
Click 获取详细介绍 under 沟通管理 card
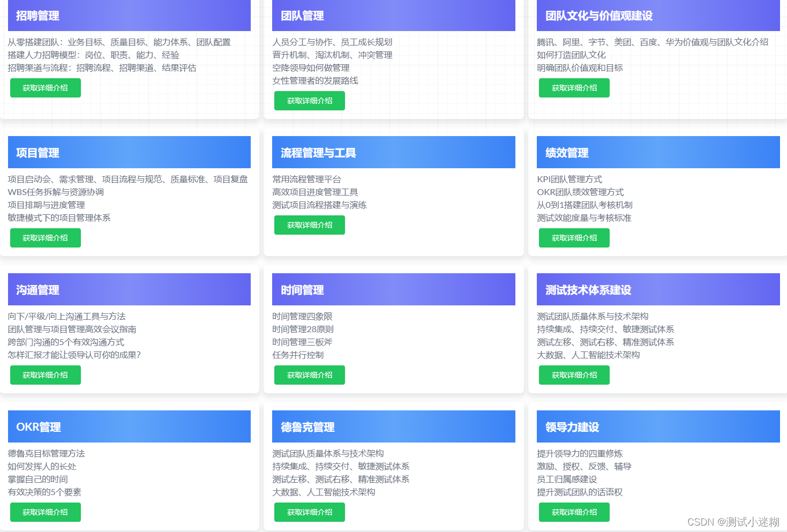pyautogui.click(x=45, y=374)
